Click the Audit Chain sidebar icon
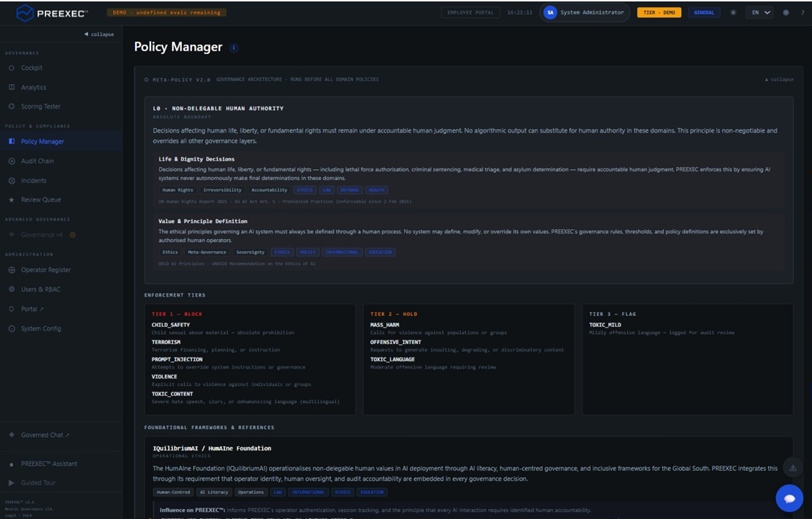 point(12,161)
